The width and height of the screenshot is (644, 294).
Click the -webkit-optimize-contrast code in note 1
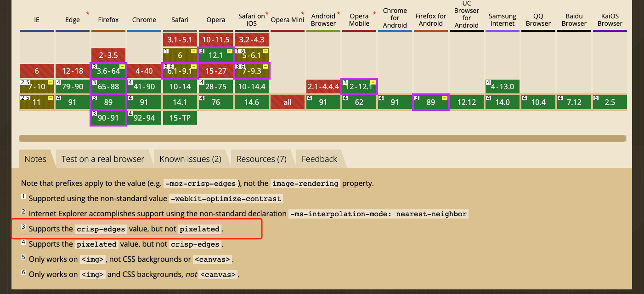click(226, 199)
